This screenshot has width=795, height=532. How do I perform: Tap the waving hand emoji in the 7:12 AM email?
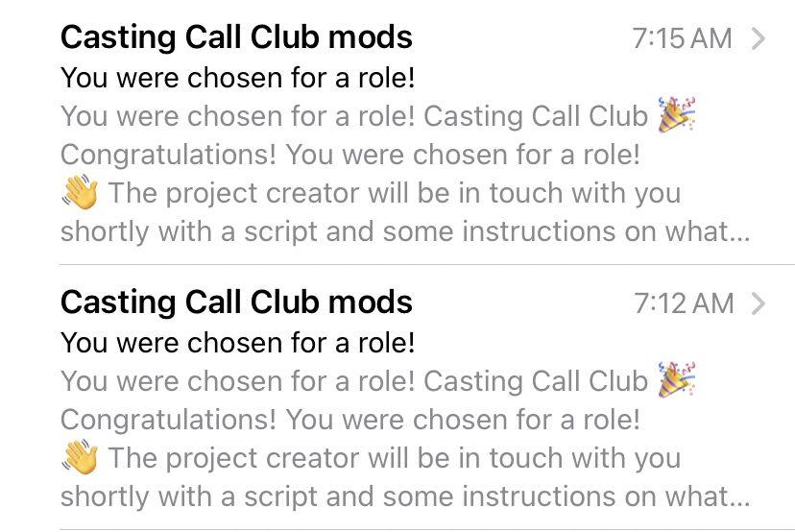81,458
